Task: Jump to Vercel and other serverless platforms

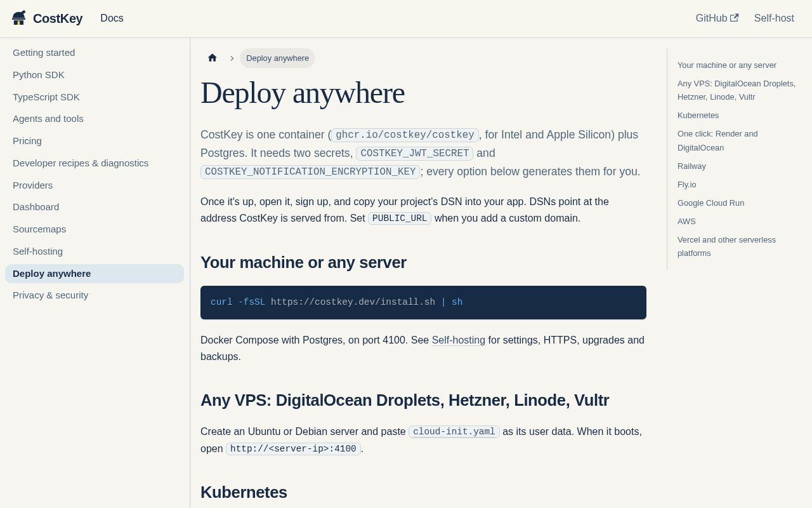Action: (x=726, y=246)
